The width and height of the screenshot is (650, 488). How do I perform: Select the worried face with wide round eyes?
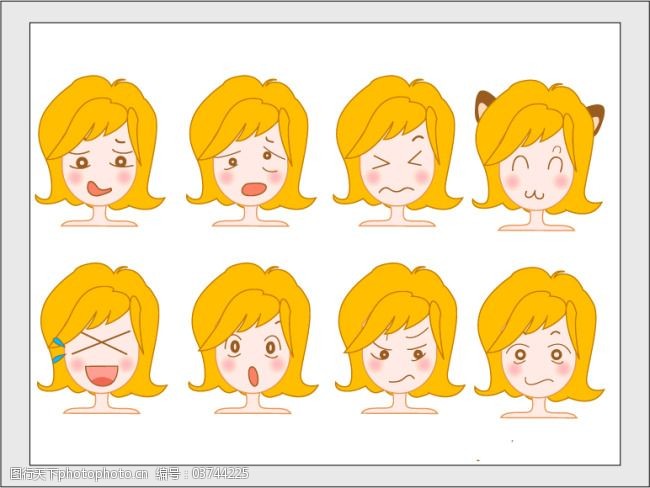tap(539, 342)
